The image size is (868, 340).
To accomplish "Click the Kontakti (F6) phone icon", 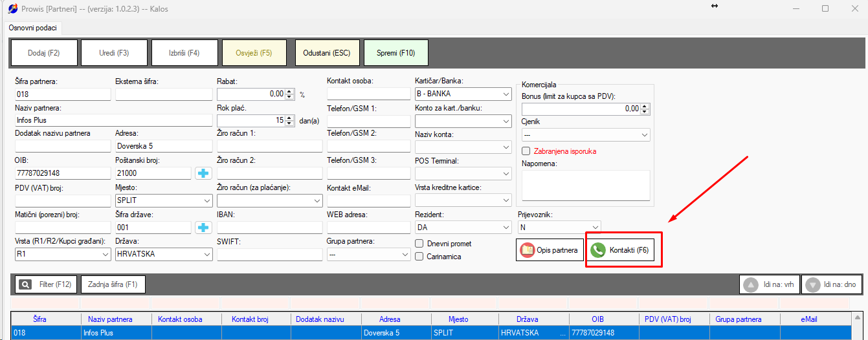I will pos(598,250).
